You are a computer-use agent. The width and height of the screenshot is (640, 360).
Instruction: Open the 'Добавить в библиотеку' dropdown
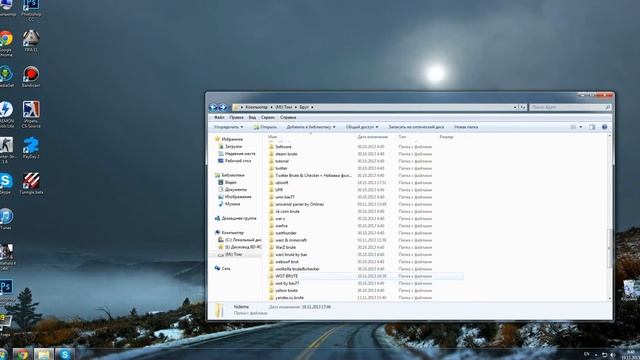pyautogui.click(x=311, y=127)
